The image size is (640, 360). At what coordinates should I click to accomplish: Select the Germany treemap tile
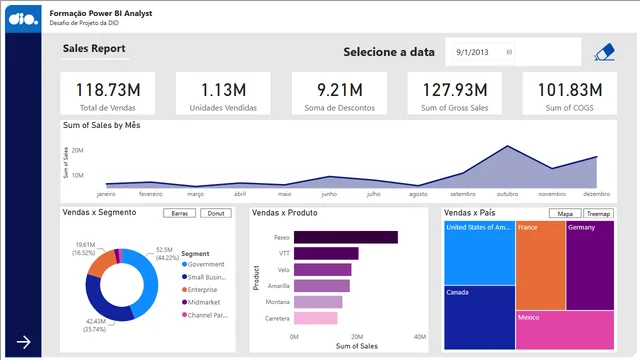pyautogui.click(x=590, y=265)
